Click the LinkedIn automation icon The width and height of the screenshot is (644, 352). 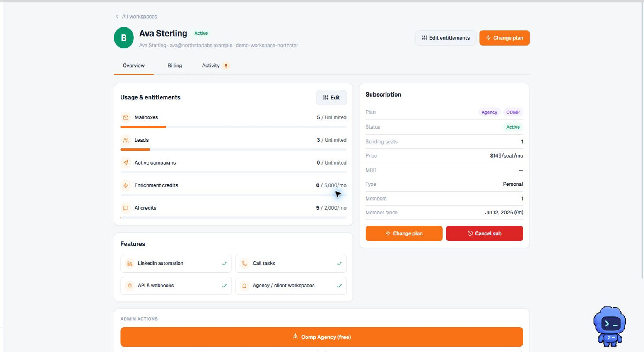pyautogui.click(x=130, y=264)
